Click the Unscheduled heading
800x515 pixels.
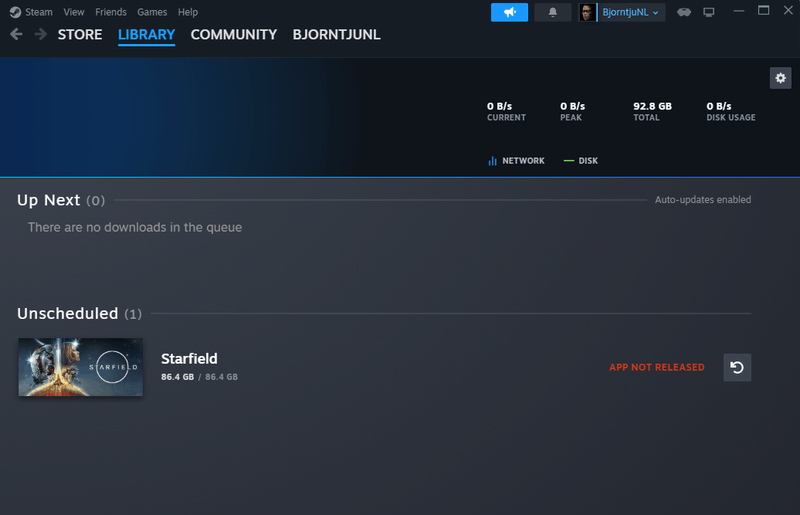coord(67,313)
